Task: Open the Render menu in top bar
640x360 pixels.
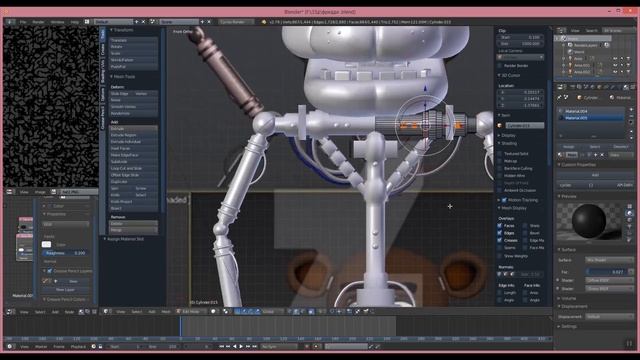Action: [38, 22]
